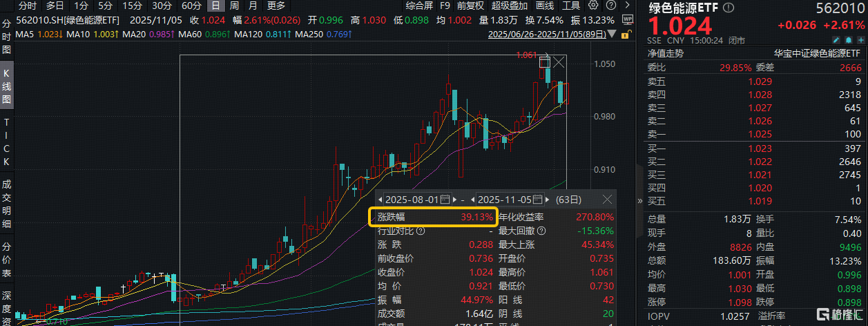
Task: Toggle 超级叠加 overlay option
Action: [508, 6]
